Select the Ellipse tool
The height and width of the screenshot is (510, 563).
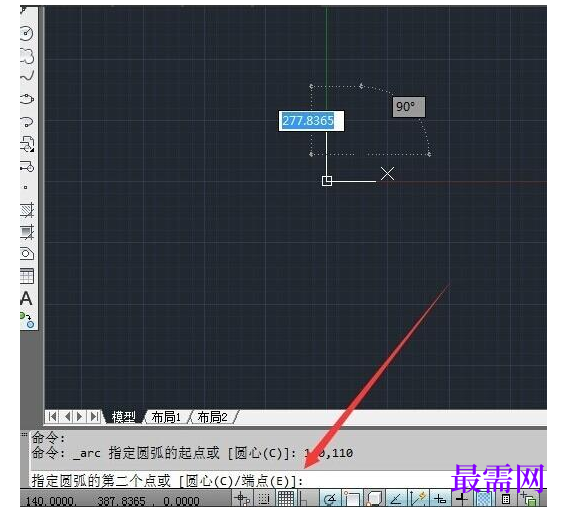point(27,98)
